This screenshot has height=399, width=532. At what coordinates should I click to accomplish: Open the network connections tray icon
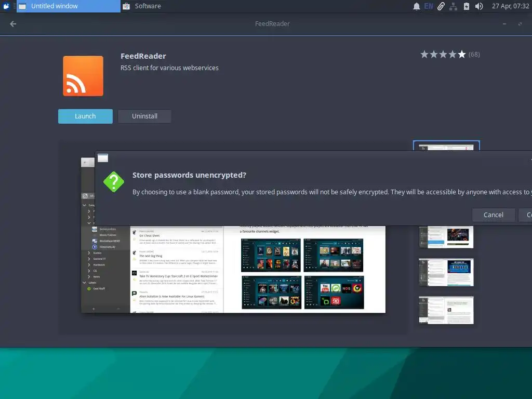(x=453, y=6)
